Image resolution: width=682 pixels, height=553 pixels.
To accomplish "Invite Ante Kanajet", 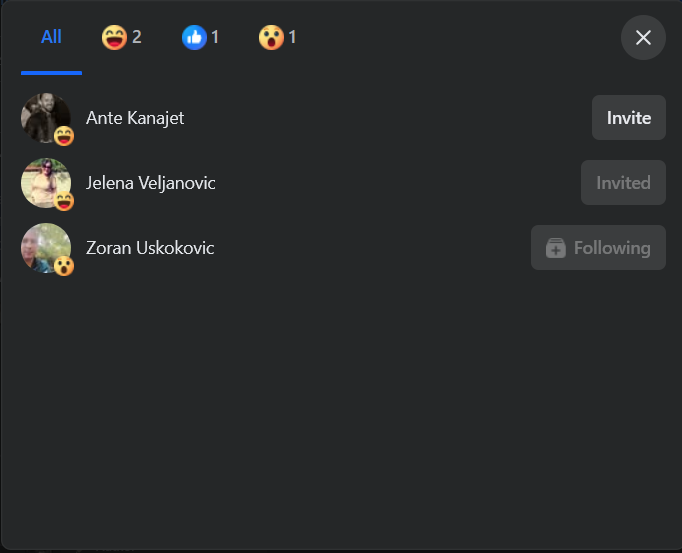I will 629,118.
